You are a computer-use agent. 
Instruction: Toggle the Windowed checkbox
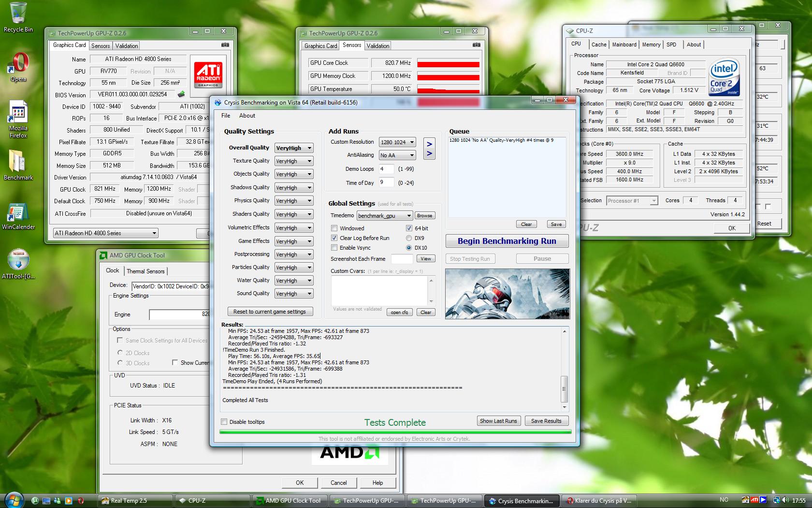(334, 228)
